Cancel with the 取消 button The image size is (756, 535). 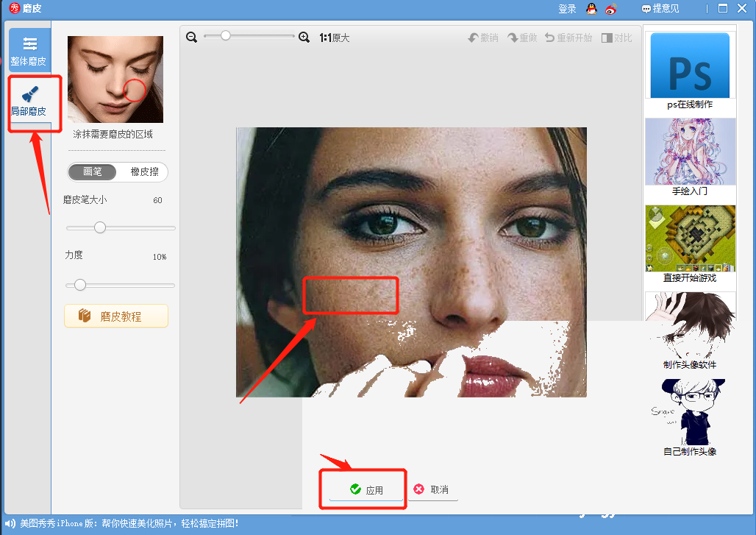pos(432,489)
